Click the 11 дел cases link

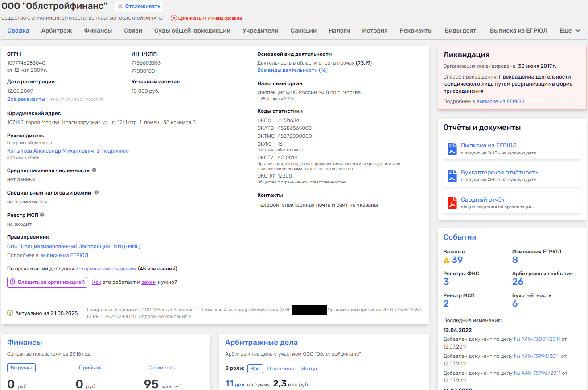point(234,383)
